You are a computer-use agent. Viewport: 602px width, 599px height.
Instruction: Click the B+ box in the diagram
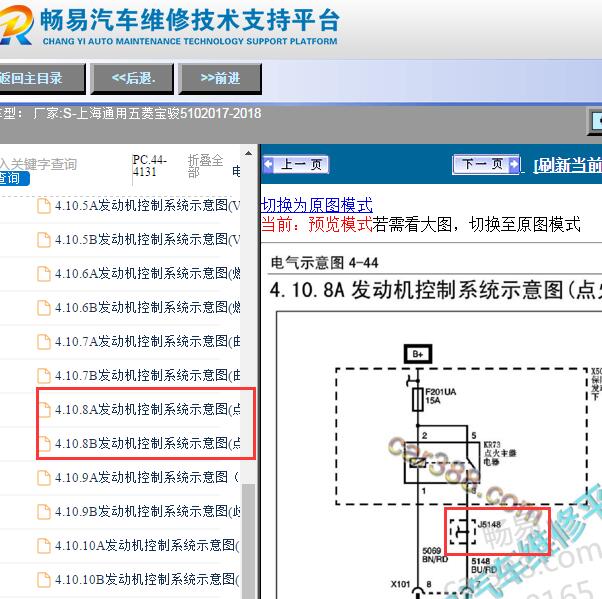418,354
